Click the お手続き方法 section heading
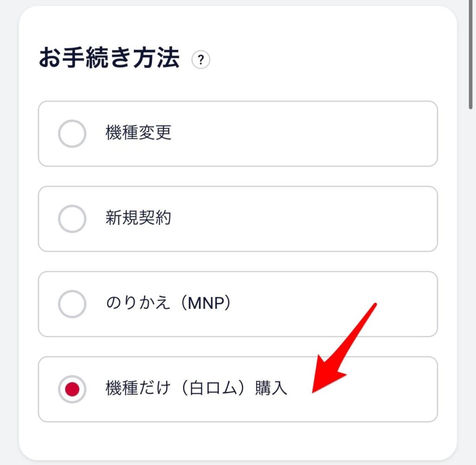This screenshot has height=465, width=476. [109, 58]
